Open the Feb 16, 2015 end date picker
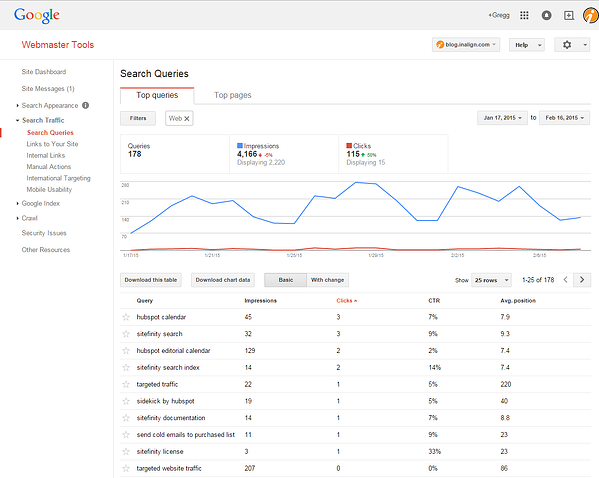The width and height of the screenshot is (599, 478). click(x=565, y=118)
